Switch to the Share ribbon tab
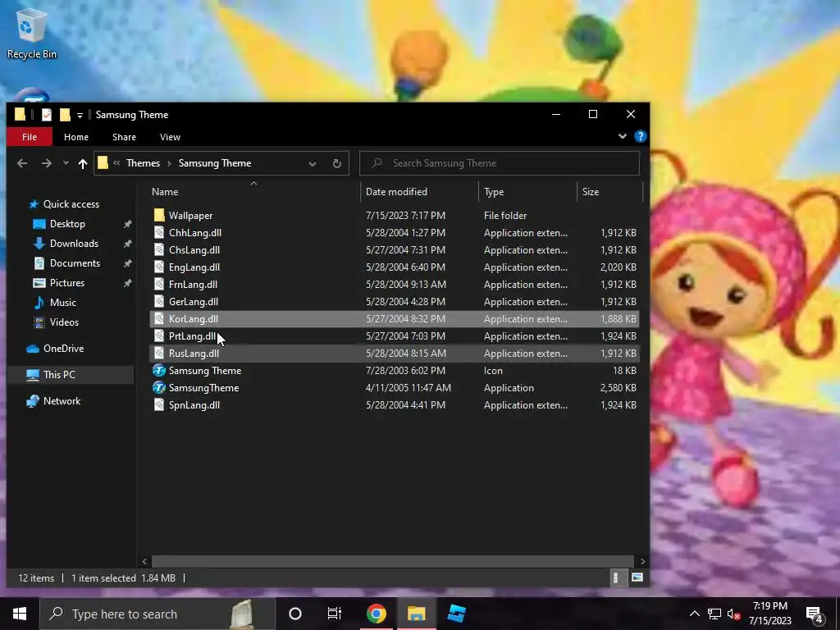Viewport: 840px width, 630px height. pos(125,137)
